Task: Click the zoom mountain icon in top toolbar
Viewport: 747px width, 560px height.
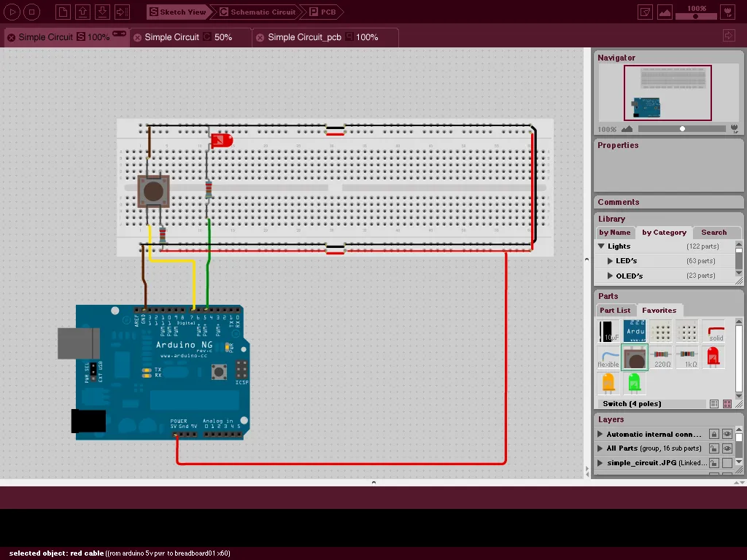Action: pyautogui.click(x=665, y=12)
